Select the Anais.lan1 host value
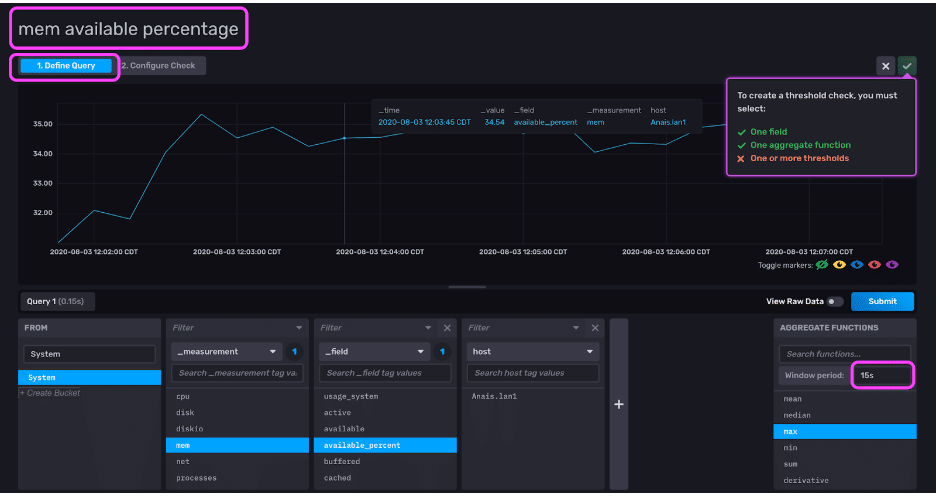Screen dimensions: 940x496 click(x=533, y=396)
